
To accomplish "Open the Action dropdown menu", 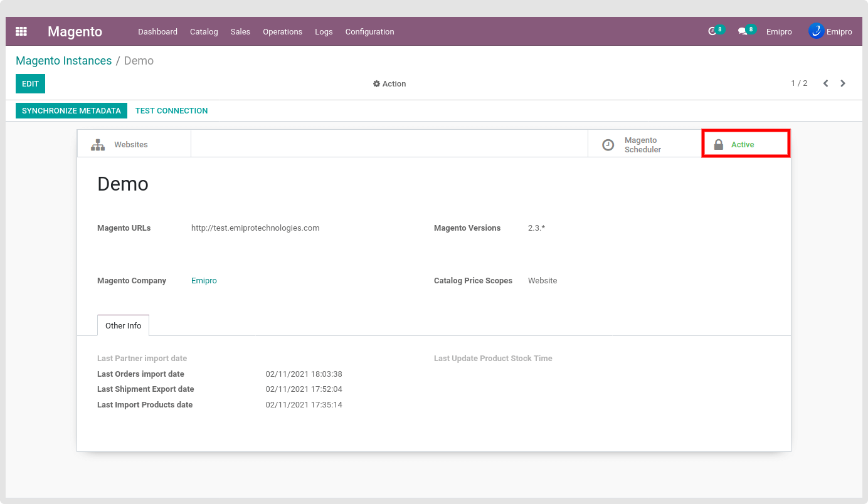I will tap(389, 84).
